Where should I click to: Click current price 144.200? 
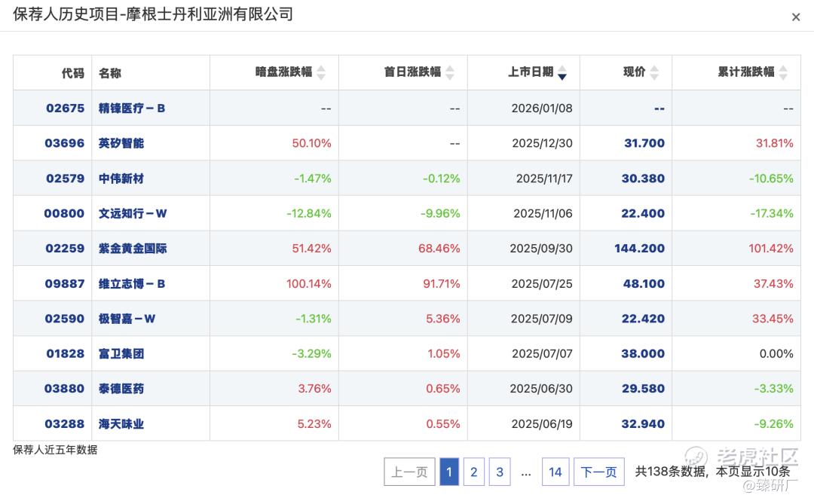point(640,249)
